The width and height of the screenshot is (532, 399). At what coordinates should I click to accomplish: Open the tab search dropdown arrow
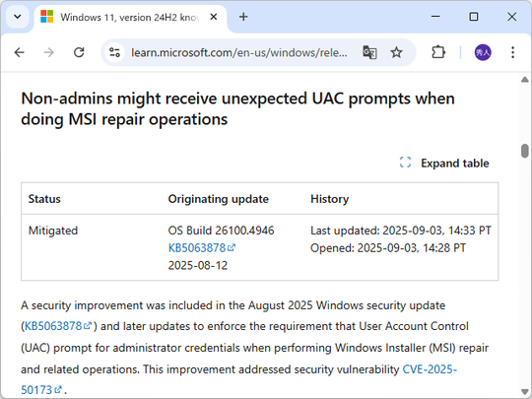[18, 17]
